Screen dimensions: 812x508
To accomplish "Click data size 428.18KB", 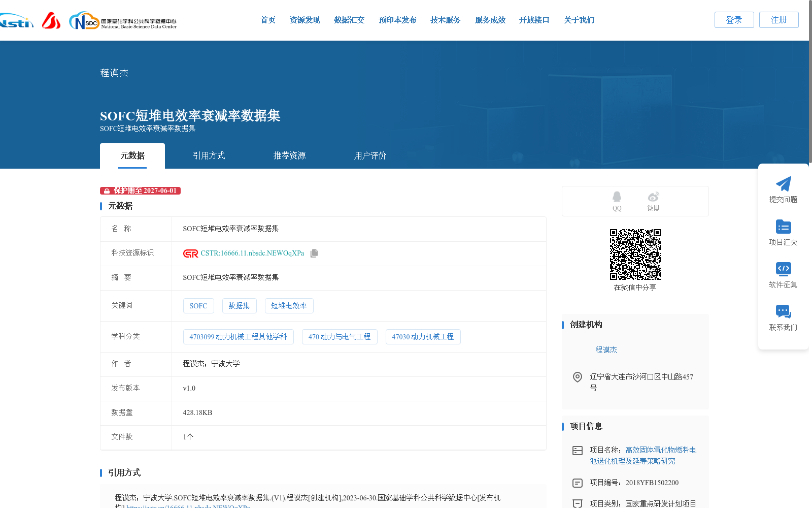I will (197, 413).
